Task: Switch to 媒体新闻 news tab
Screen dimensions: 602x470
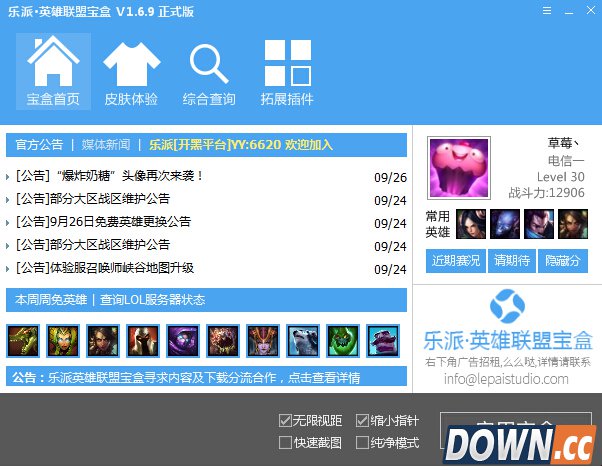Action: coord(106,145)
